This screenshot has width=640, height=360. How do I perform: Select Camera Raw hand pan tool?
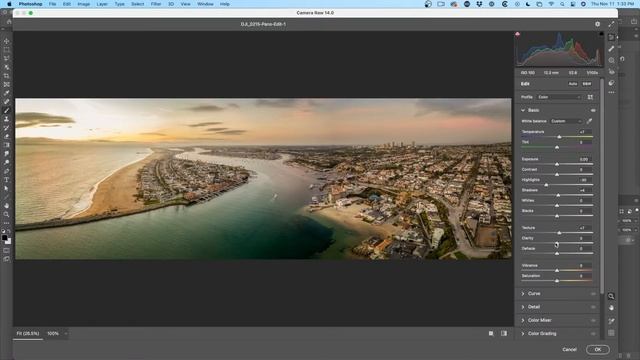[611, 308]
